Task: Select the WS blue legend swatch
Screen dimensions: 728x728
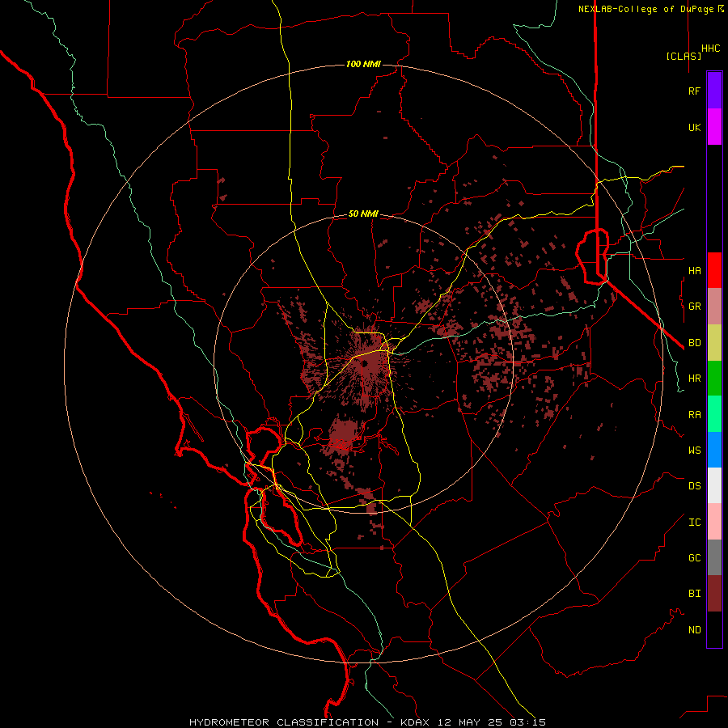Action: click(714, 450)
